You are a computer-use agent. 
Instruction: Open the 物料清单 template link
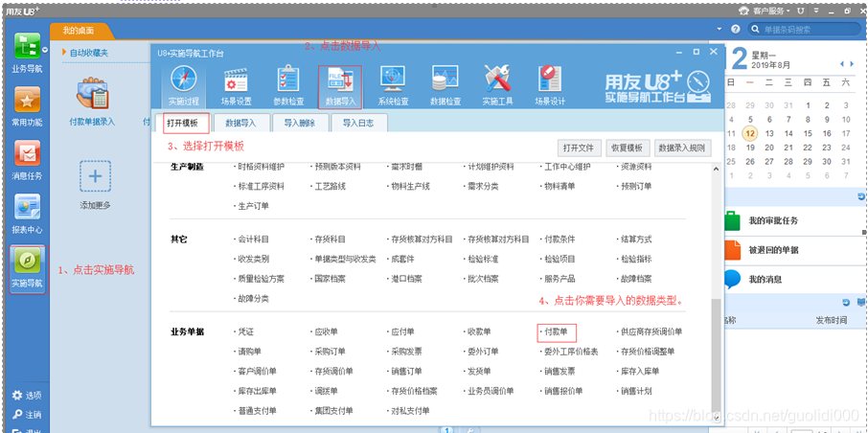point(560,186)
